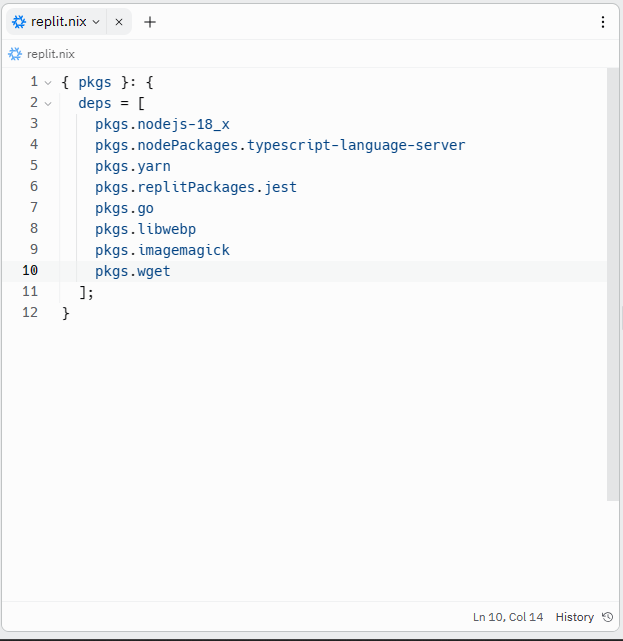
Task: Collapse the deps block on line 2
Action: (47, 103)
